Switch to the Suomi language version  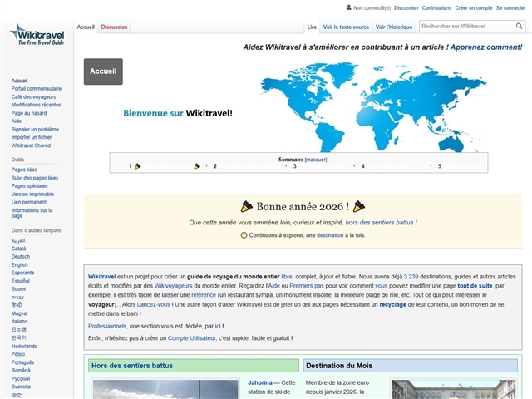tap(18, 289)
